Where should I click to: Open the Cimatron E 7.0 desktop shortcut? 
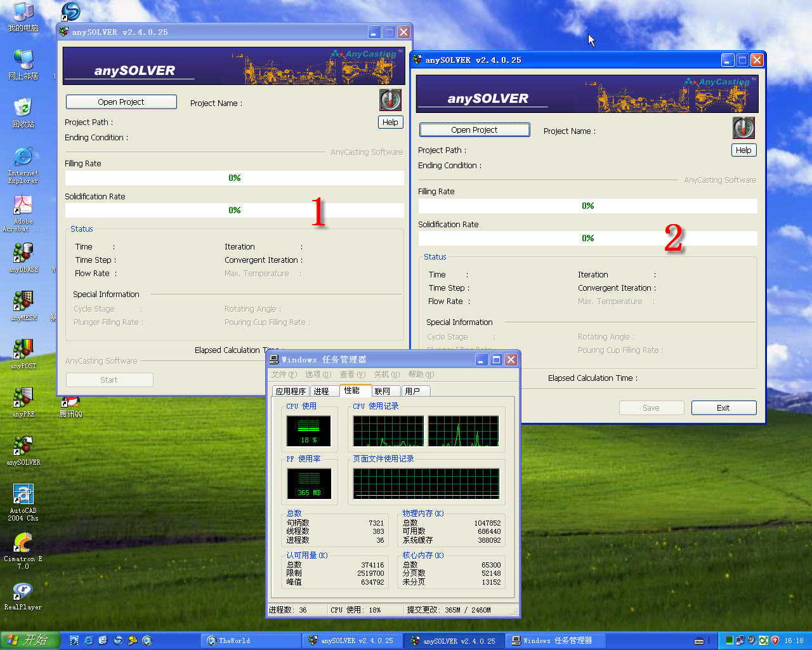[23, 550]
